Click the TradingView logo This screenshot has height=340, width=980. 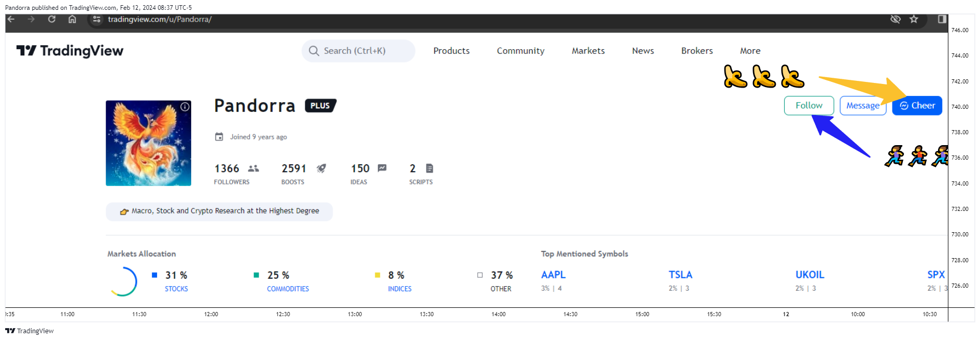click(70, 51)
